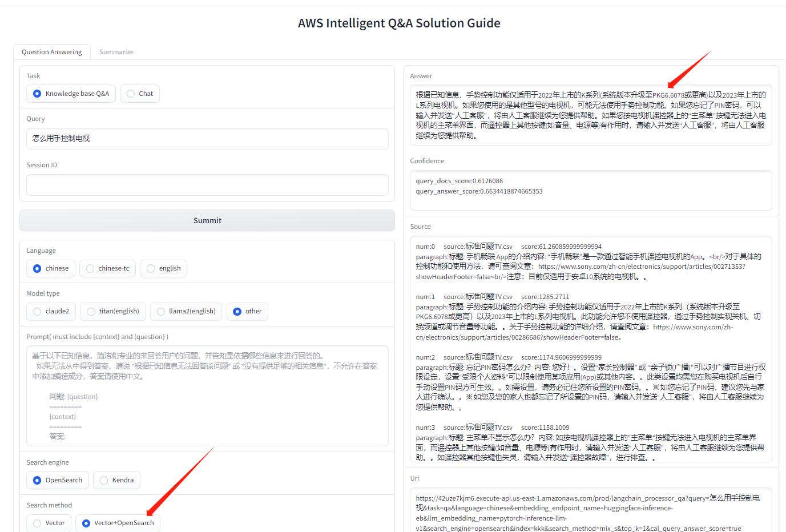Choose OpenSearch as the search engine
This screenshot has height=532, width=786.
[x=58, y=480]
